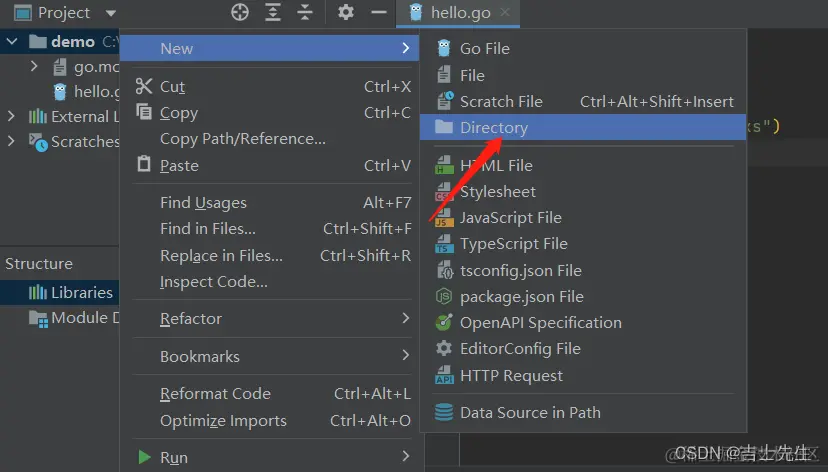Screen dimensions: 828x472
Task: Open the Project view dropdown arrow
Action: coord(110,13)
